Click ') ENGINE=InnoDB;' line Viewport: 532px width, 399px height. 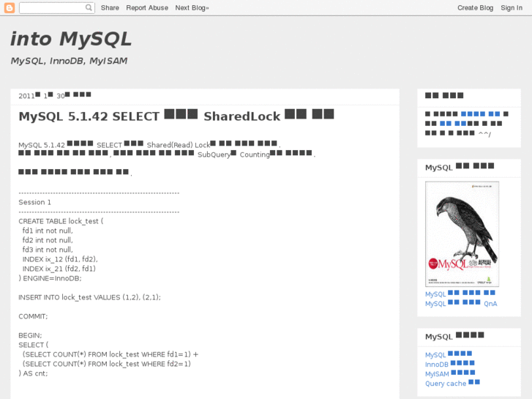coord(50,278)
